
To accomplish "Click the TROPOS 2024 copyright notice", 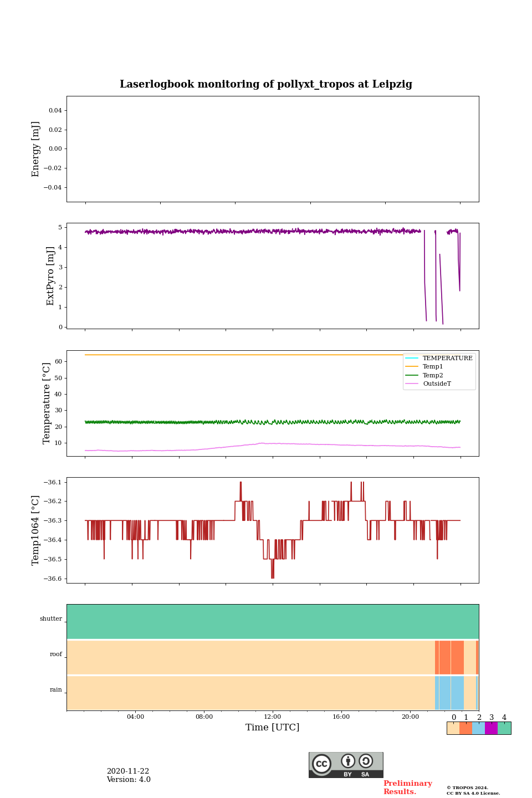I will (x=467, y=787).
